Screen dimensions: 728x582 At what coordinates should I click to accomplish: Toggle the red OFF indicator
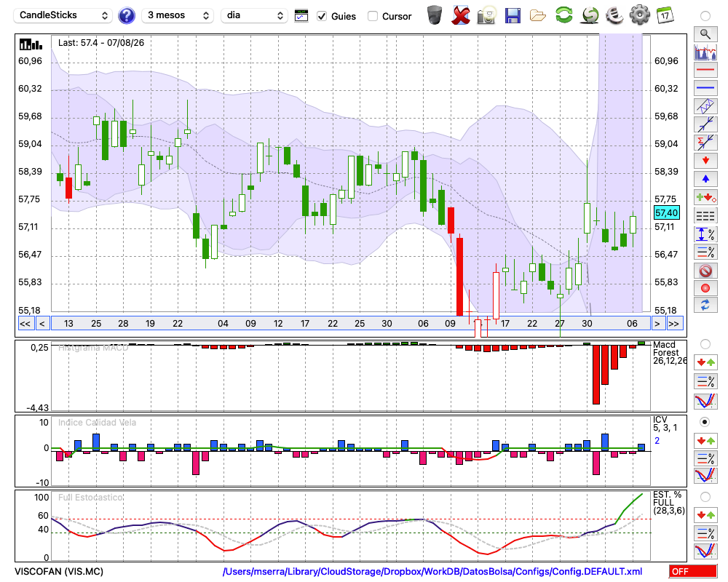pyautogui.click(x=693, y=571)
